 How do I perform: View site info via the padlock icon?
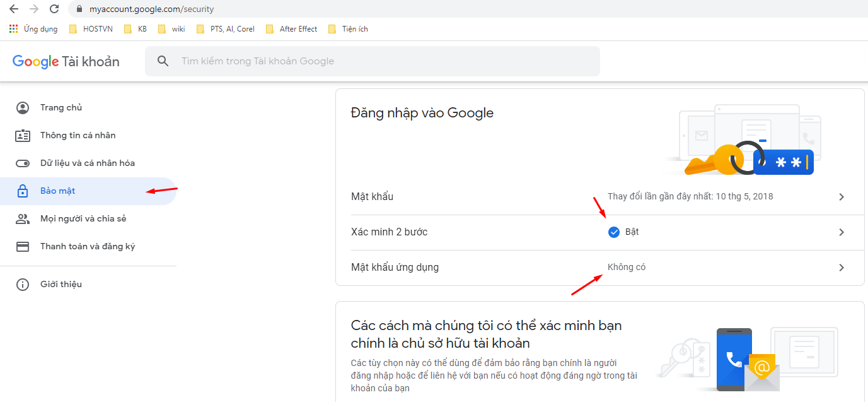point(79,9)
